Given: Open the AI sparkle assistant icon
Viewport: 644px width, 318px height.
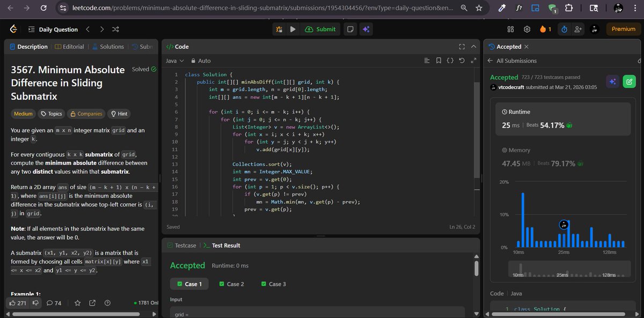Looking at the screenshot, I should (x=366, y=29).
